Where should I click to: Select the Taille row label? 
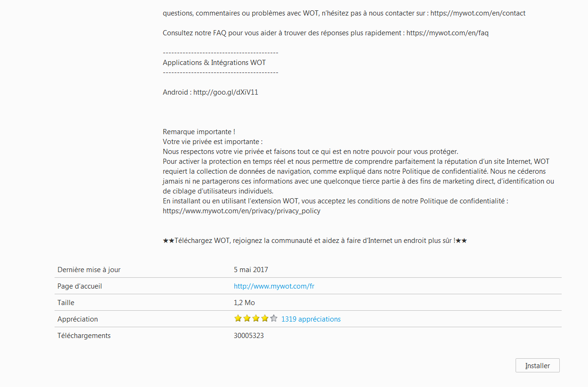66,303
